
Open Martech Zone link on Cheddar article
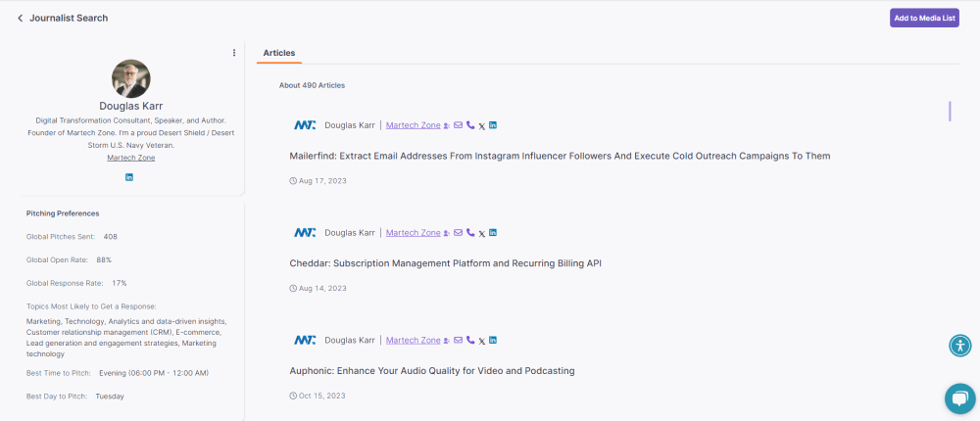[414, 233]
